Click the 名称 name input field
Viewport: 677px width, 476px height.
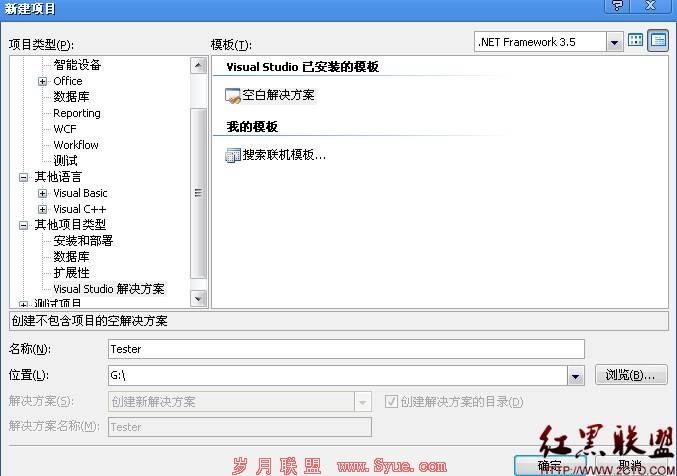click(346, 349)
